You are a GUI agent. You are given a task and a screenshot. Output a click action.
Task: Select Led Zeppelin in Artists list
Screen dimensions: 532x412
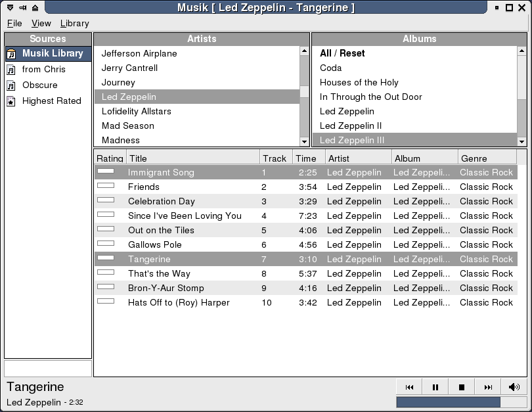[197, 97]
